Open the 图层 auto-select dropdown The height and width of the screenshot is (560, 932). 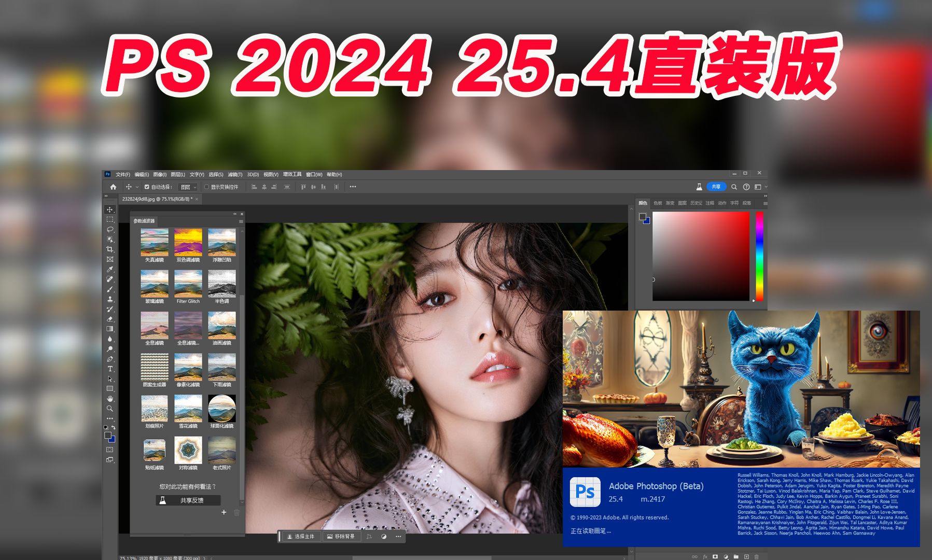point(188,187)
